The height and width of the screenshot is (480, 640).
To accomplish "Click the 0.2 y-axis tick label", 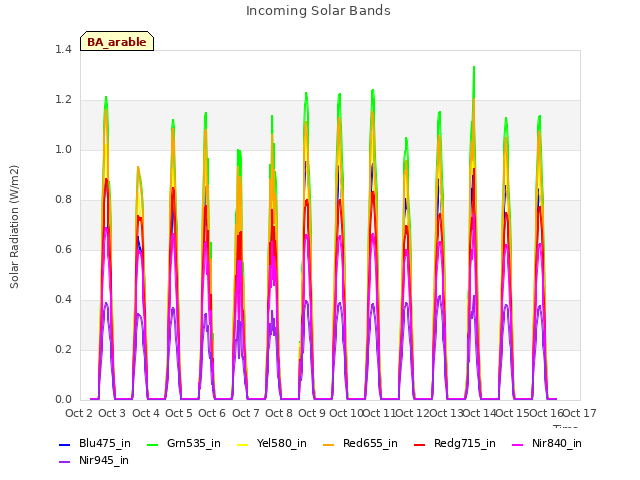I will pyautogui.click(x=63, y=349).
